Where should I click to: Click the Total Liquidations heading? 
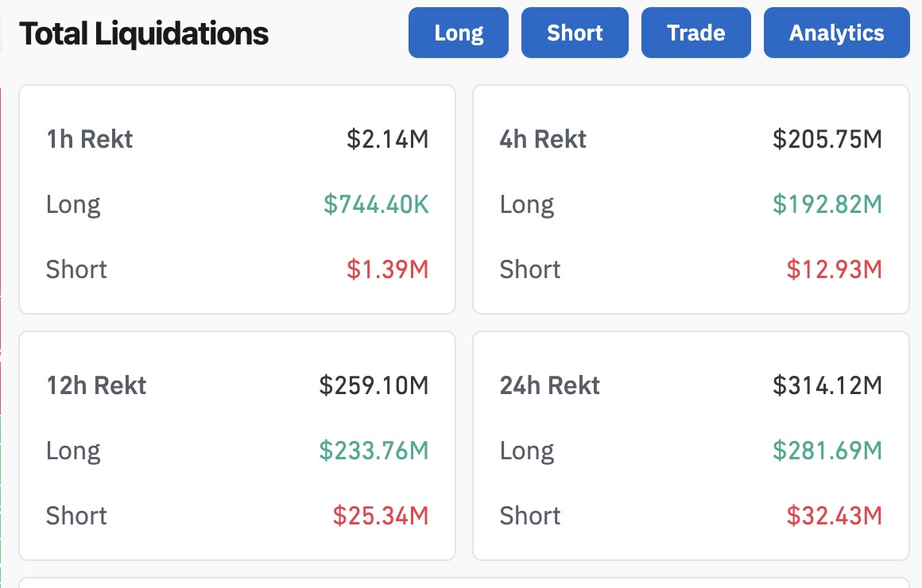click(144, 33)
